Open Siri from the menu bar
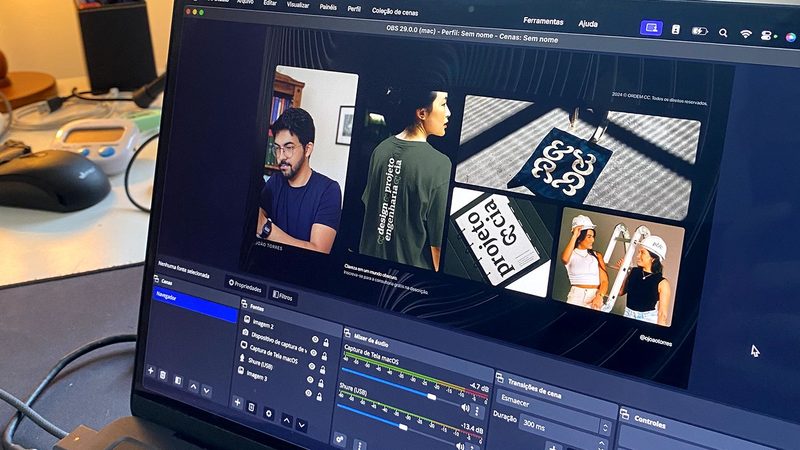 point(790,37)
